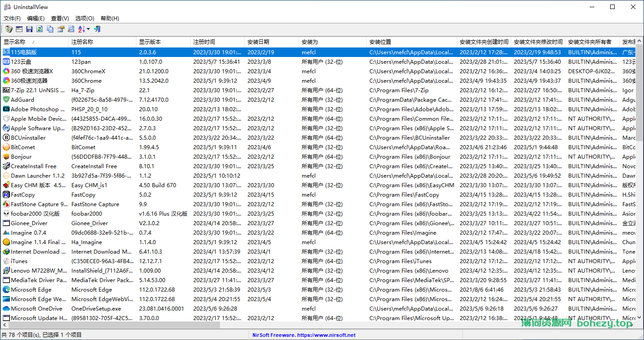Click the 安装文件夹创建时间 column header

(484, 42)
